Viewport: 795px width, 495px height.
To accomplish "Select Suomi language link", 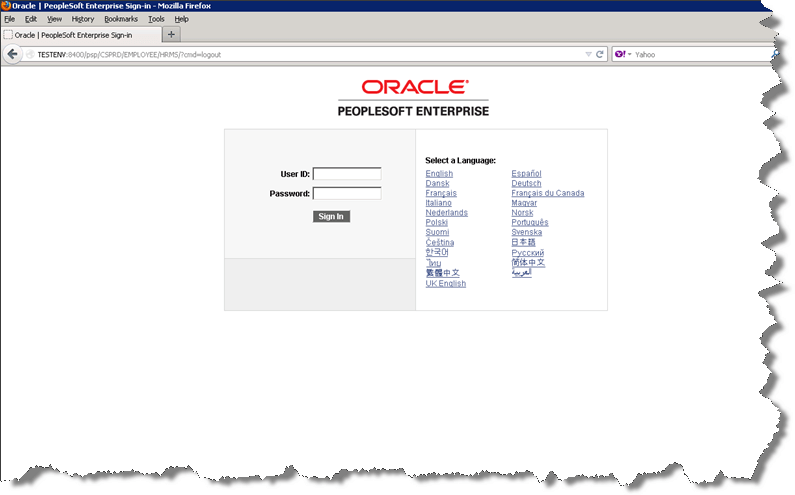I will (437, 232).
